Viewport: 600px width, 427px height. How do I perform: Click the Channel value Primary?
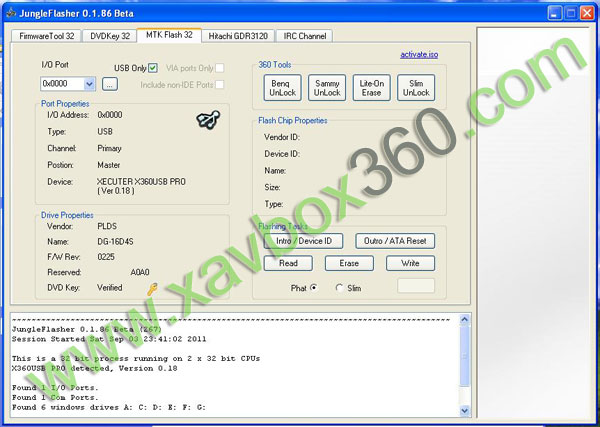tap(109, 148)
